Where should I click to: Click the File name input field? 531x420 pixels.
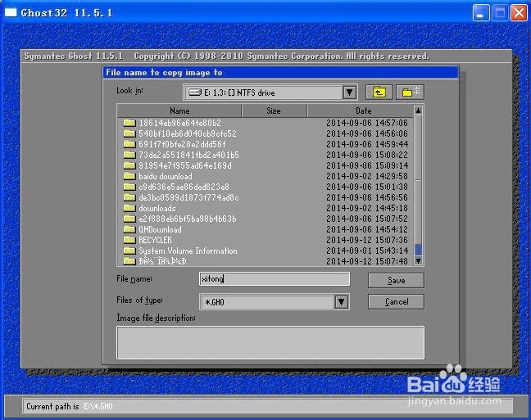click(275, 279)
